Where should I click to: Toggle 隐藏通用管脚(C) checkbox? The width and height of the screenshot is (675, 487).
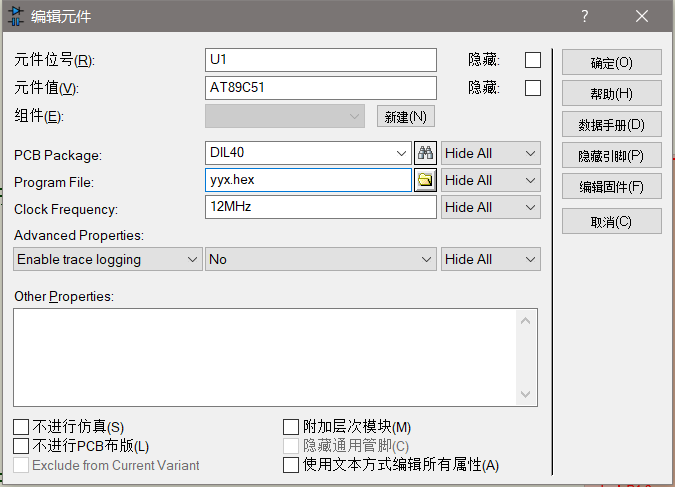tap(291, 446)
